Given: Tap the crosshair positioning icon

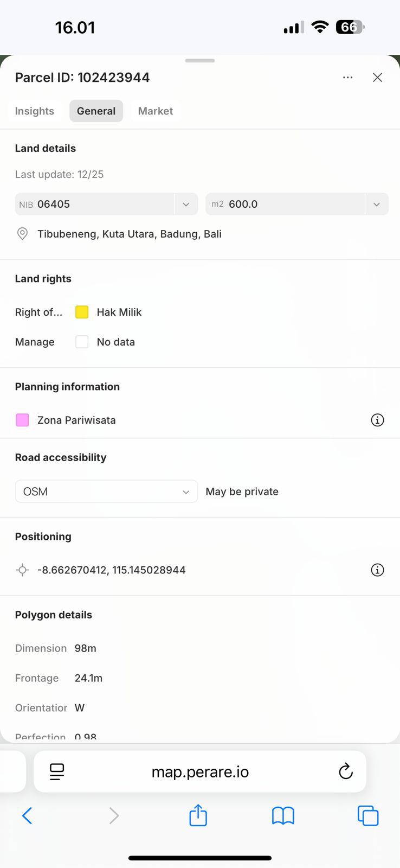Looking at the screenshot, I should [22, 570].
